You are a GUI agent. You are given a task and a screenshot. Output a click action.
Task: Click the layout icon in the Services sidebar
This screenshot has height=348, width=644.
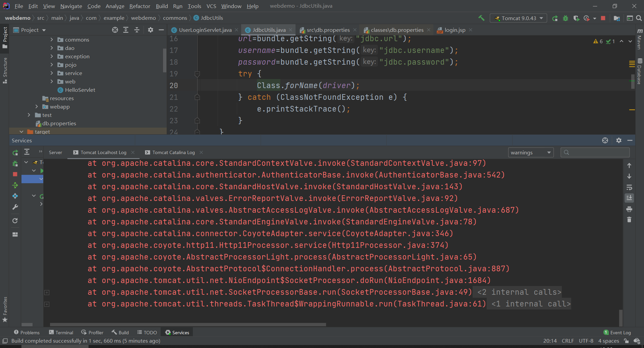[x=15, y=234]
